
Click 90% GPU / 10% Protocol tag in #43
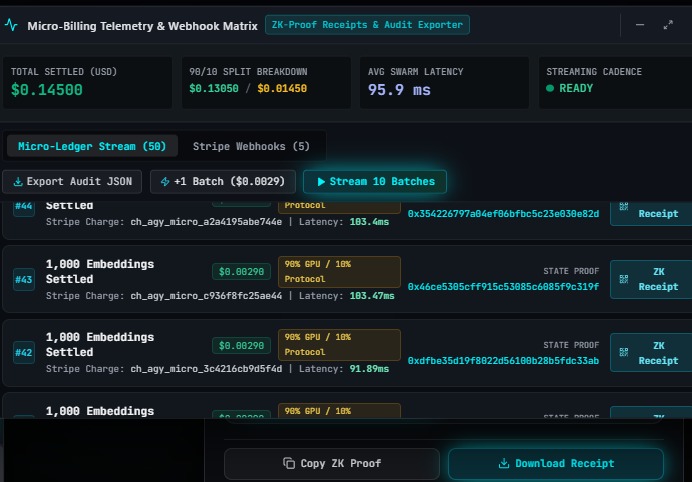[x=339, y=271]
